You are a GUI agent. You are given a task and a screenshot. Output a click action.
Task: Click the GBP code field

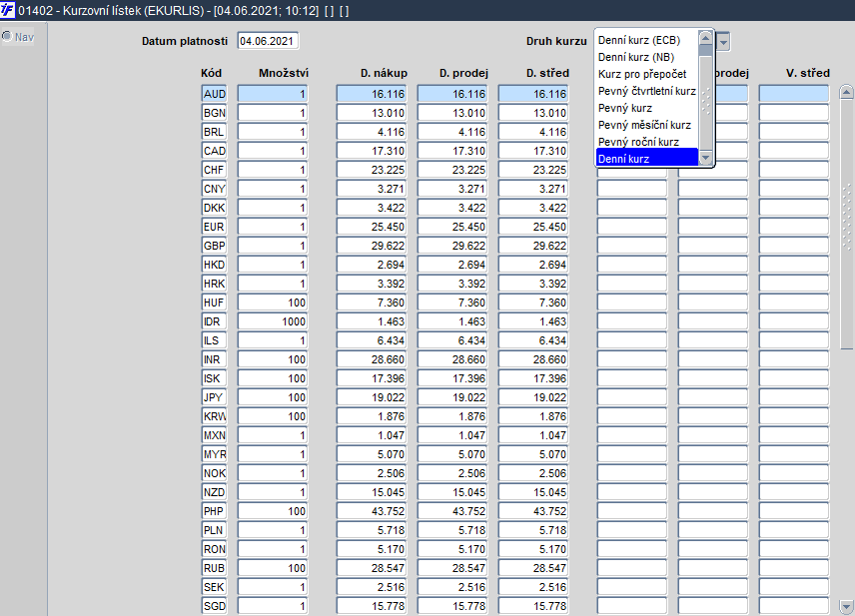214,246
